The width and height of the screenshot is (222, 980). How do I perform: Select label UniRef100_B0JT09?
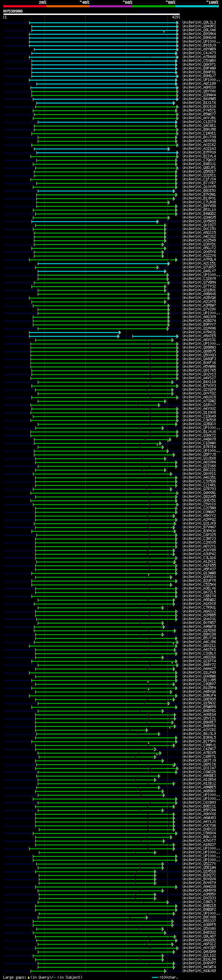[x=199, y=137]
